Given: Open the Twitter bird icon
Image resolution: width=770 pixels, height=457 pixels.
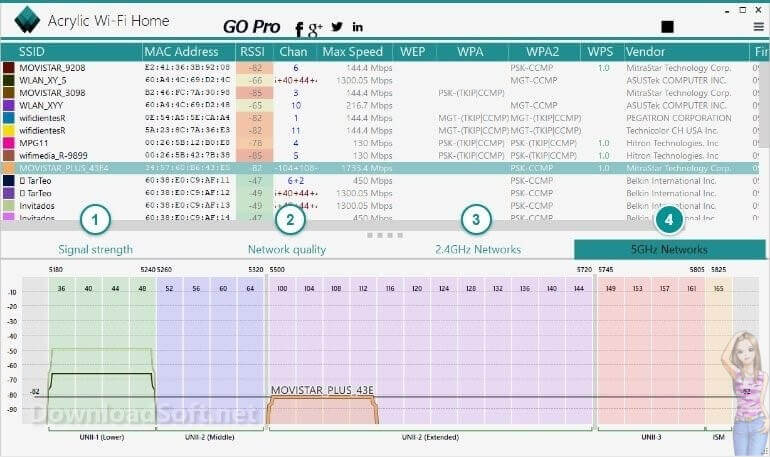Looking at the screenshot, I should (x=337, y=27).
